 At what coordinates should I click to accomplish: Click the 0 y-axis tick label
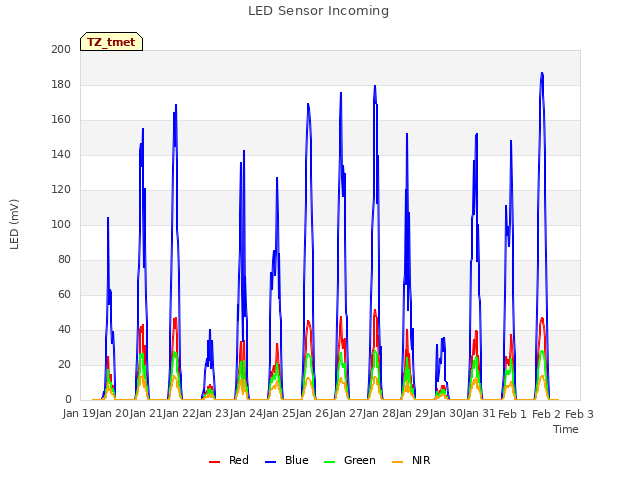(x=68, y=399)
